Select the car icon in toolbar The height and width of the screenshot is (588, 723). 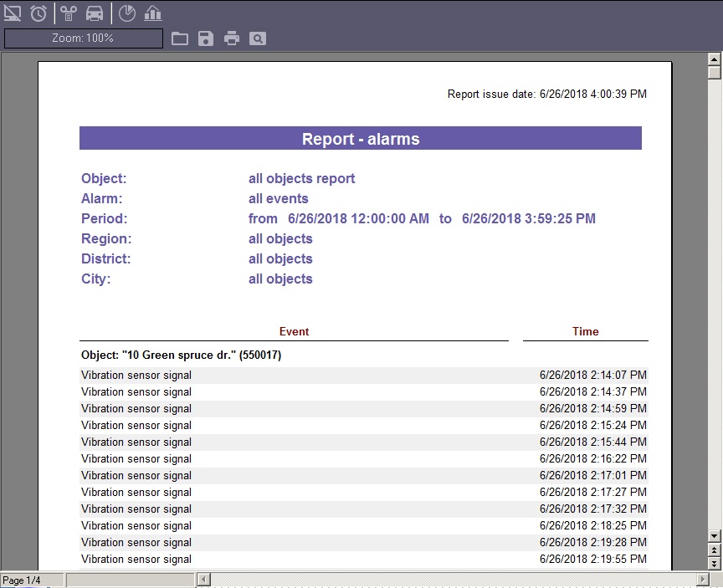pyautogui.click(x=95, y=13)
